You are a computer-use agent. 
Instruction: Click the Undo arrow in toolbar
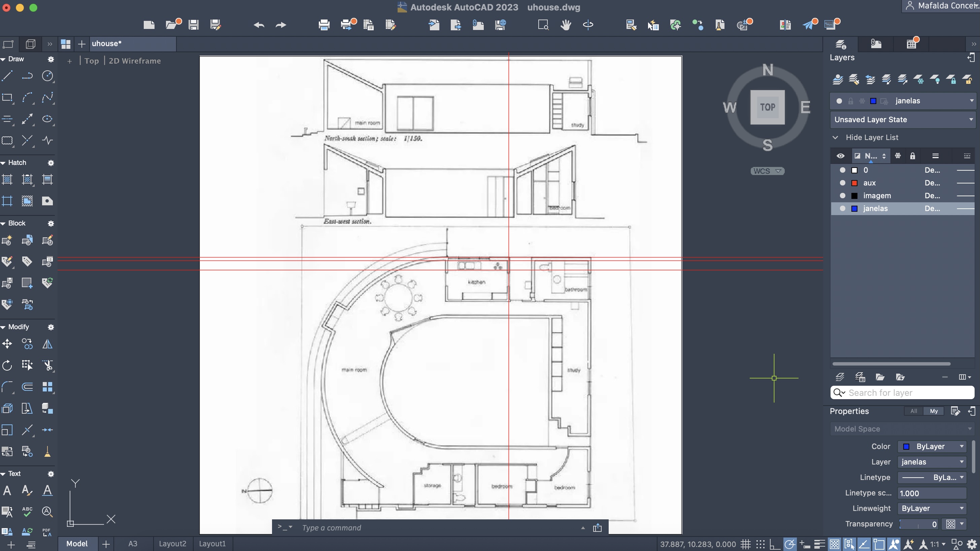259,25
